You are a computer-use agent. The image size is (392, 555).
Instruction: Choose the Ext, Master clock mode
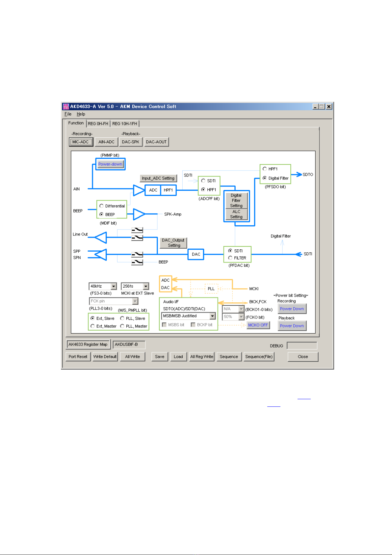[x=92, y=326]
